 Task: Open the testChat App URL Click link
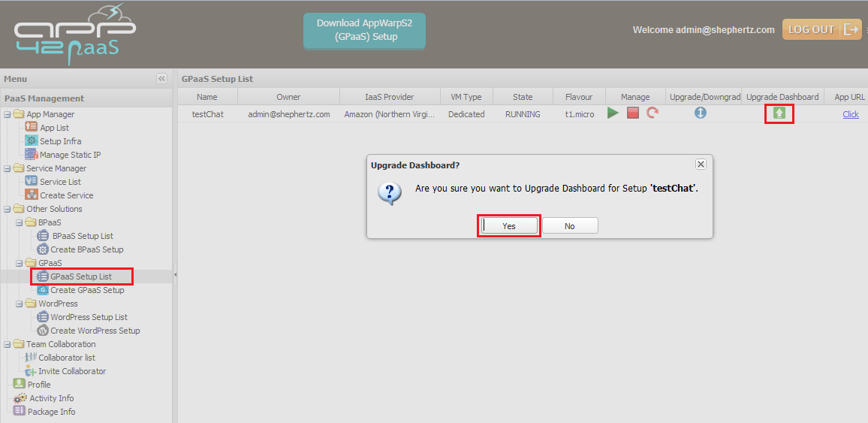850,114
